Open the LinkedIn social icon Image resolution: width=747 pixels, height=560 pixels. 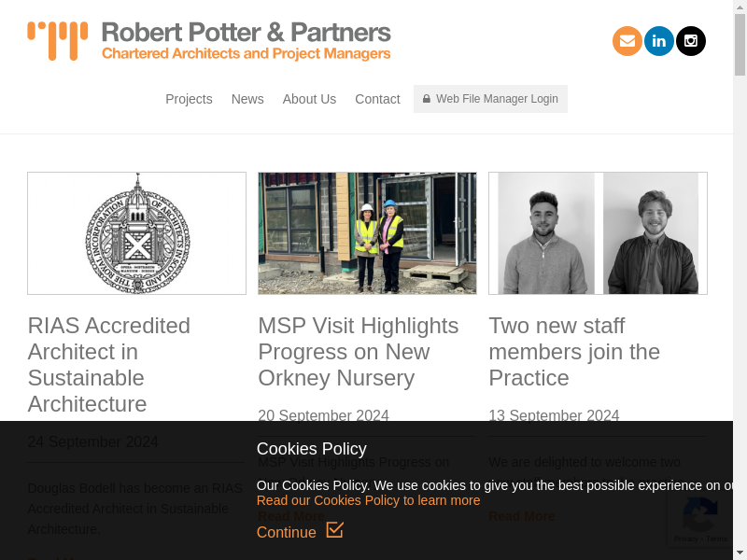[x=659, y=41]
